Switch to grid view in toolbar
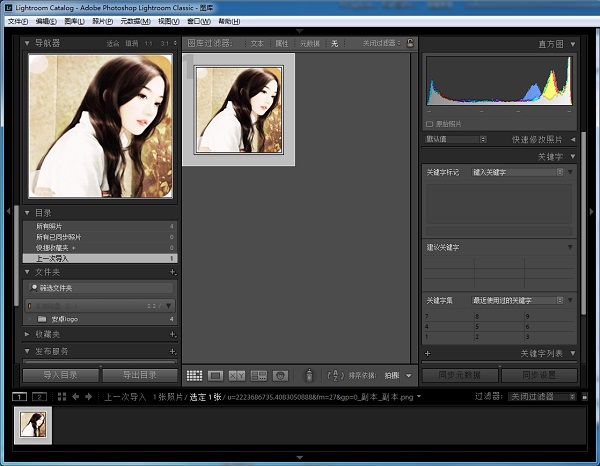 pos(194,375)
